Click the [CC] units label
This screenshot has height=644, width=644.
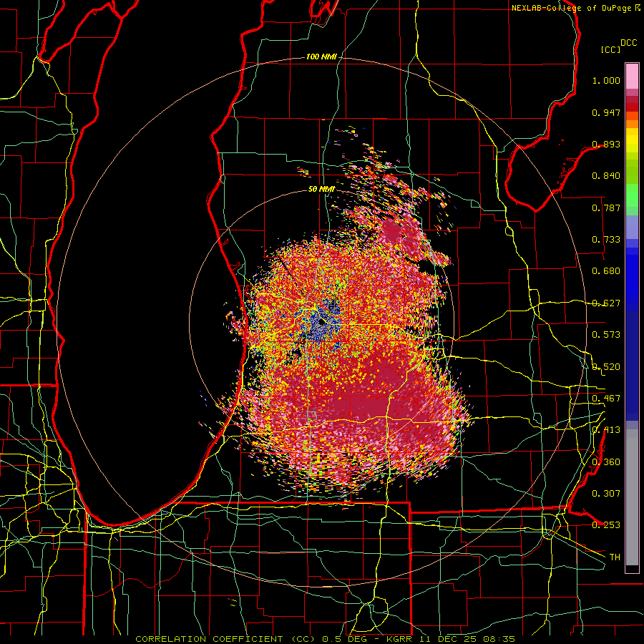[610, 49]
